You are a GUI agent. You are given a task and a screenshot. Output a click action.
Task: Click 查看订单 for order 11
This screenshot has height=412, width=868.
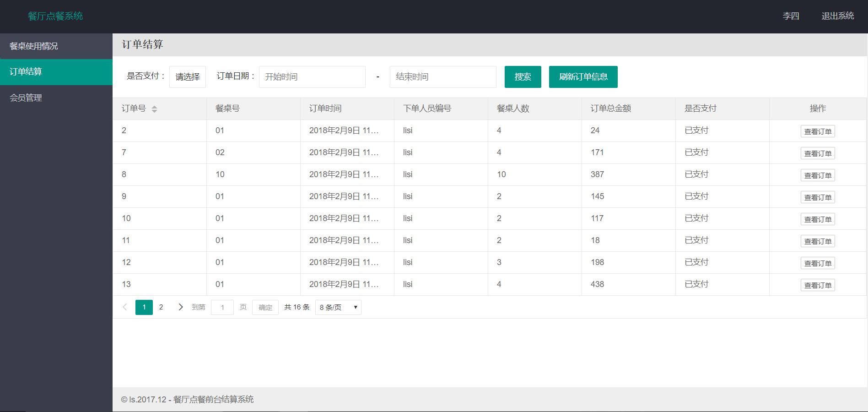point(818,241)
